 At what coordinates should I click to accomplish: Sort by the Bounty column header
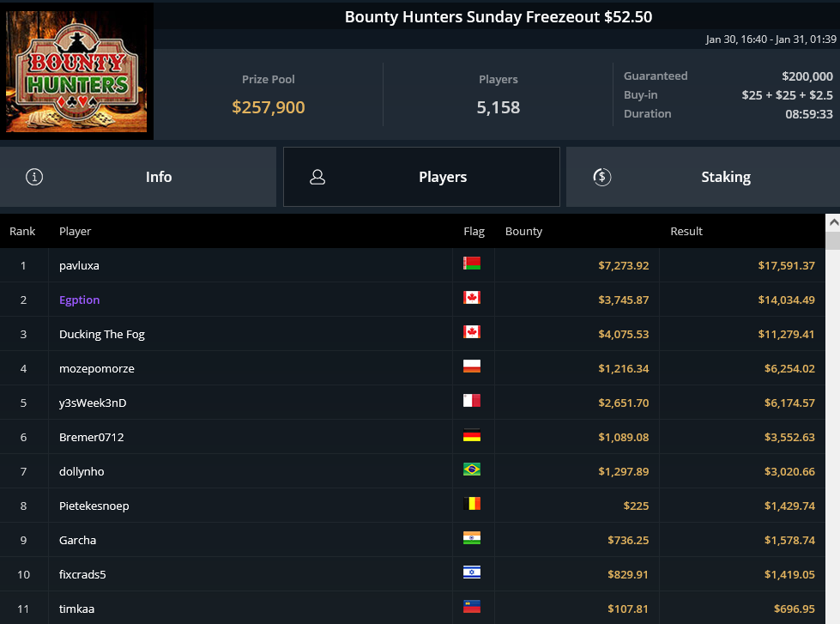pyautogui.click(x=523, y=232)
